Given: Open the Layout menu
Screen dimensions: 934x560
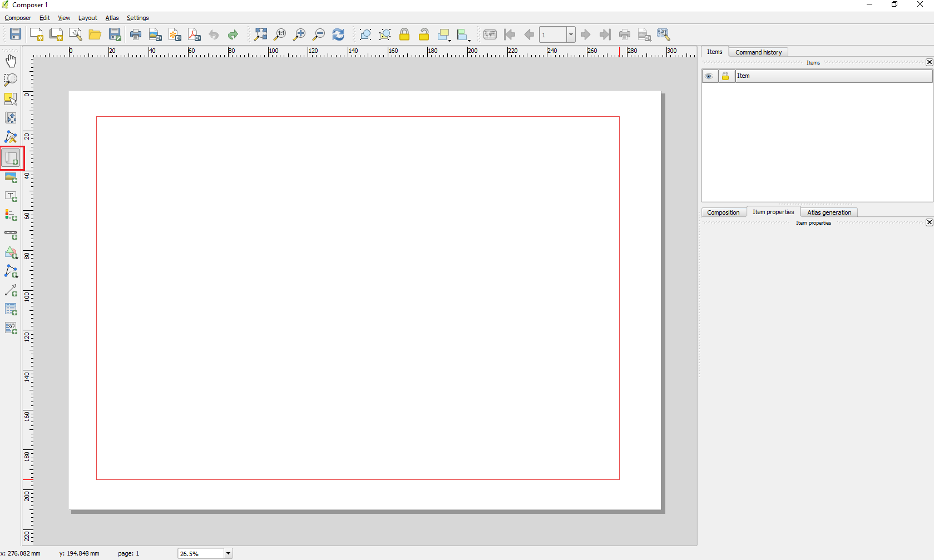Looking at the screenshot, I should (87, 18).
